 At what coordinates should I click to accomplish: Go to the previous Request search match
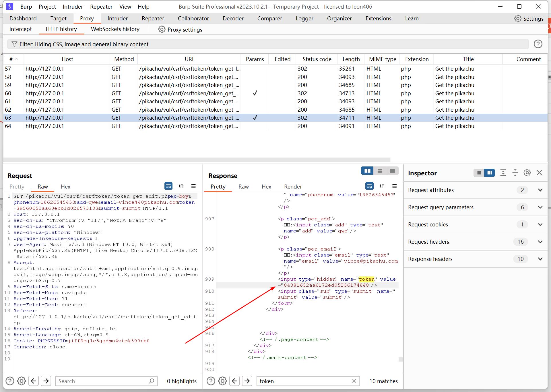pyautogui.click(x=34, y=381)
